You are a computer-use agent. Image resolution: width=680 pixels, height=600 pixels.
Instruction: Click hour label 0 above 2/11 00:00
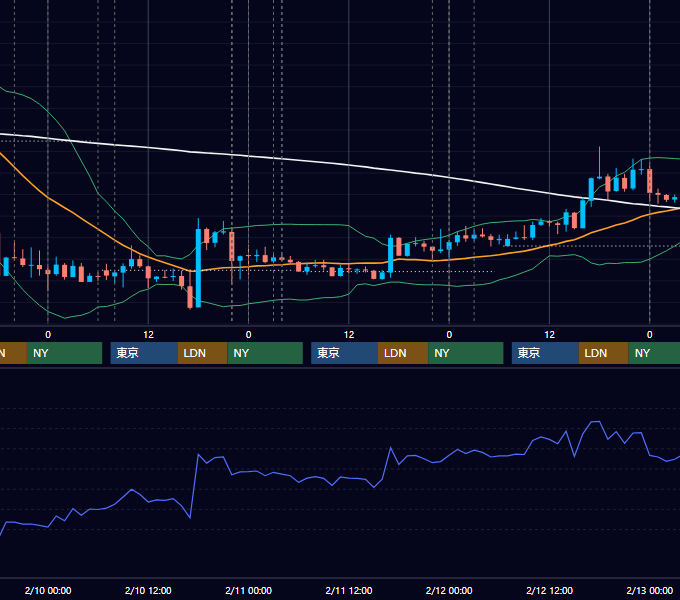248,335
